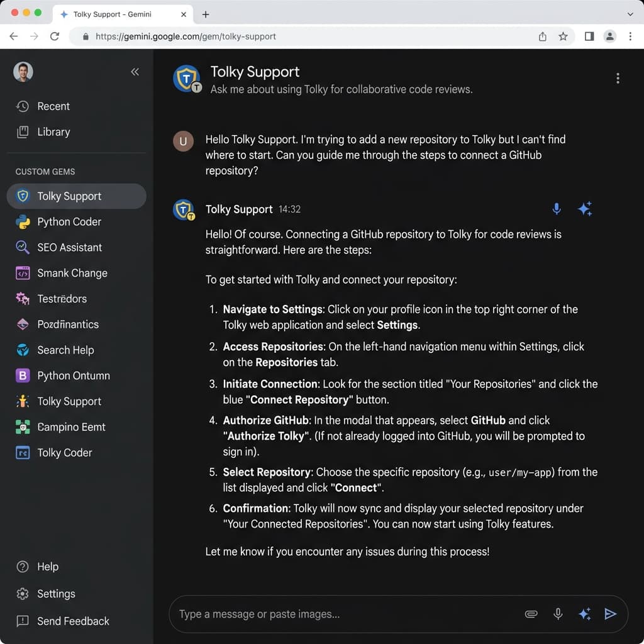Open the Python Coder gem
Viewport: 644px width, 644px height.
click(x=76, y=222)
